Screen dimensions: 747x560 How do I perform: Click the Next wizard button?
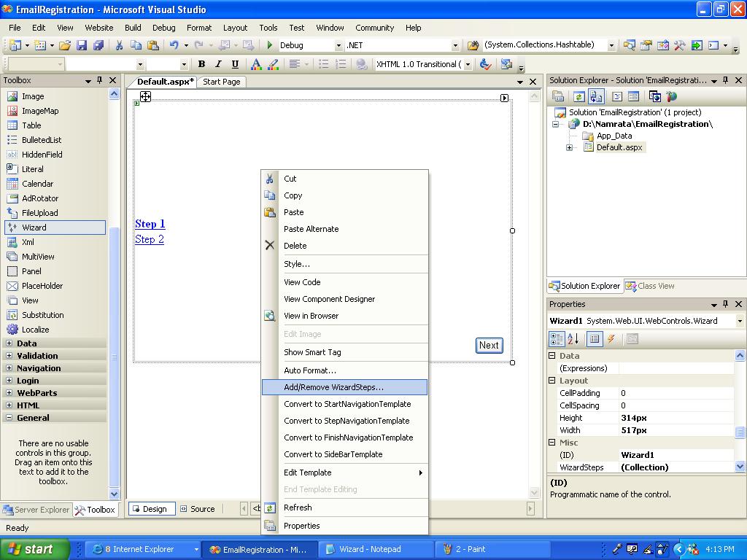click(x=489, y=345)
